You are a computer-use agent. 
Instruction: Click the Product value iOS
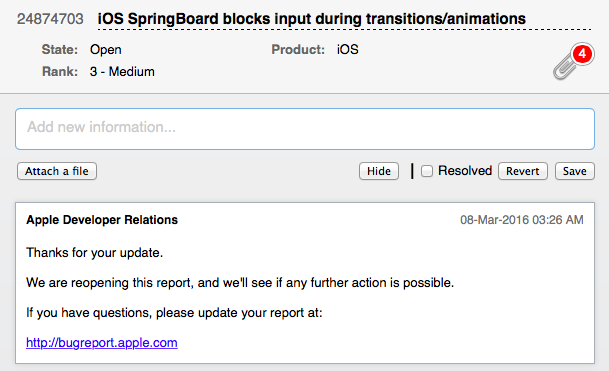pos(348,50)
